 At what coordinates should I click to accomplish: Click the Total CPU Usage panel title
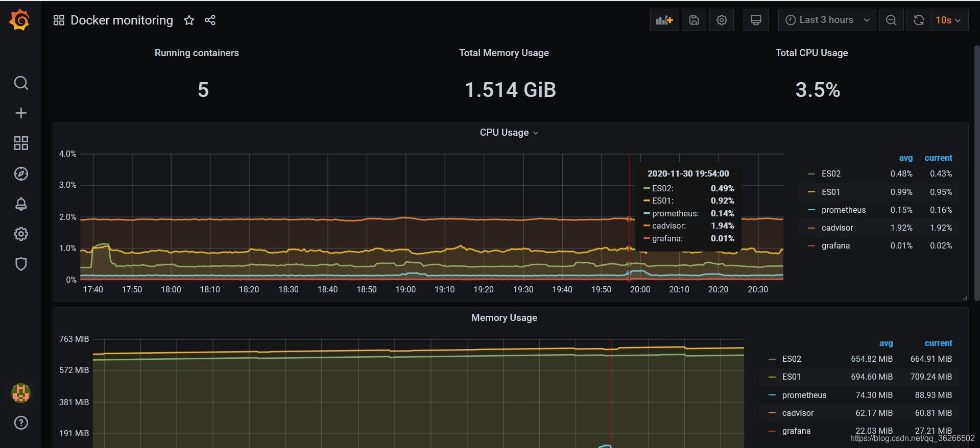pyautogui.click(x=811, y=53)
